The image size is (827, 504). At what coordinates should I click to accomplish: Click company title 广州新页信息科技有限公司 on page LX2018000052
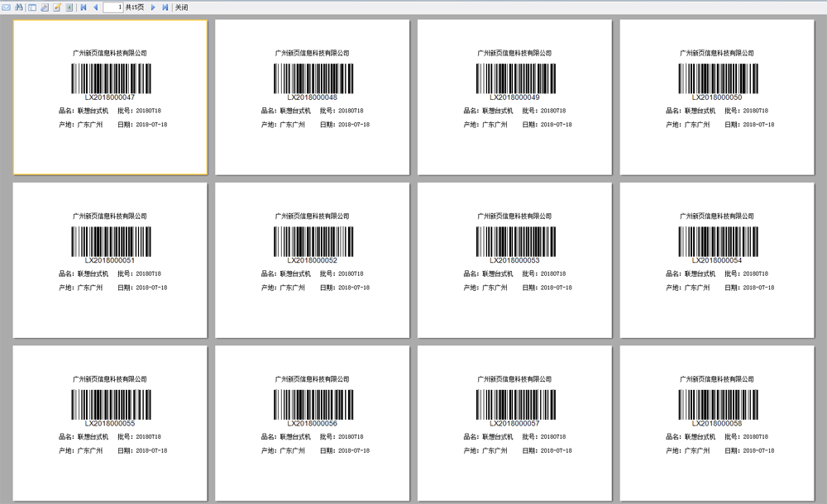[x=313, y=216]
